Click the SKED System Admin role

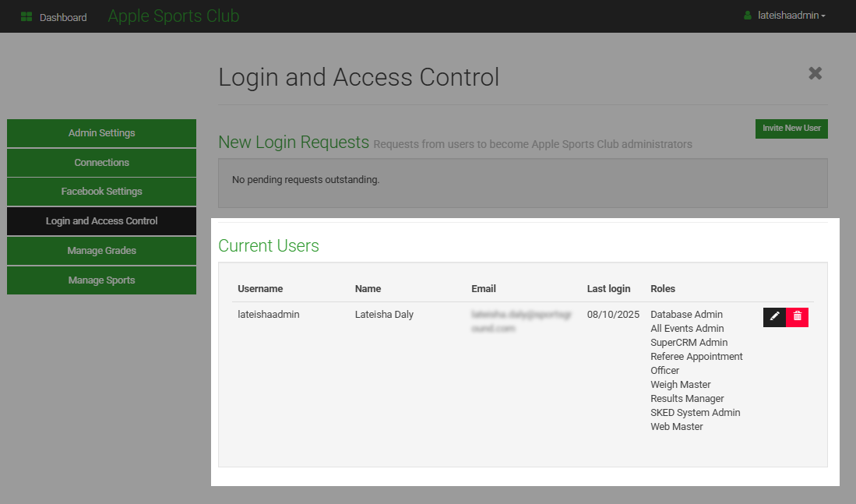[695, 413]
